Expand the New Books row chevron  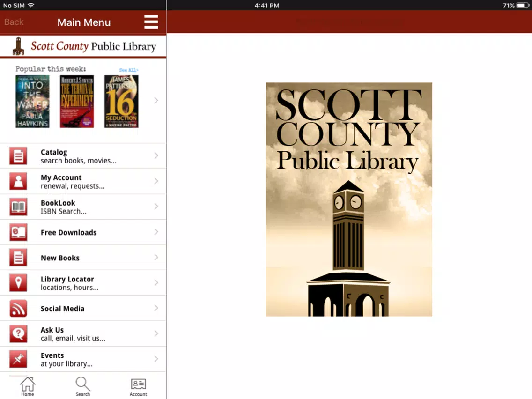(x=156, y=257)
